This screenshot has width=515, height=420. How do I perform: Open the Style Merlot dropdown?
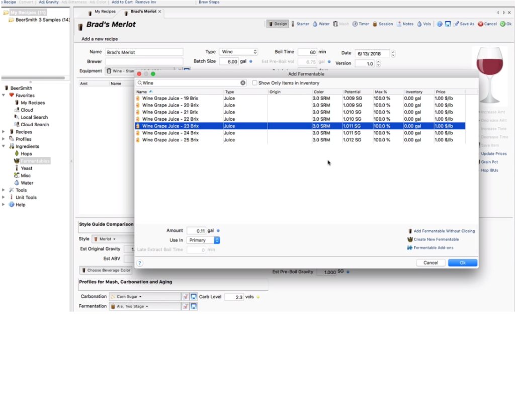coord(113,239)
